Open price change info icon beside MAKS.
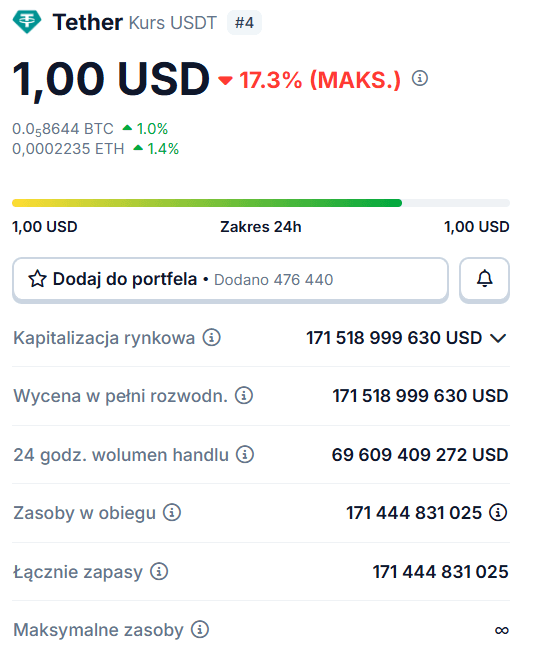 (x=420, y=78)
